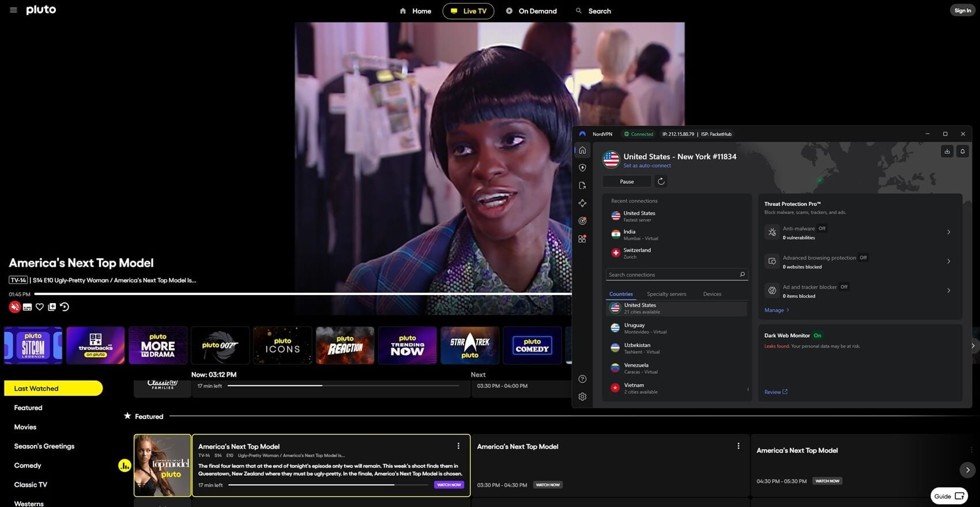This screenshot has height=507, width=980.
Task: Select Venezuela in countries list
Action: [677, 368]
